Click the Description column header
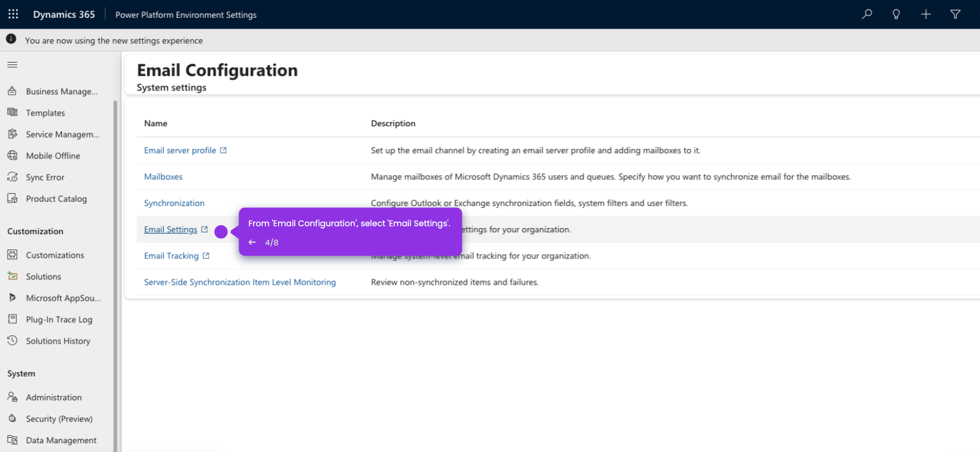Screen dimensions: 980x452 pos(393,123)
